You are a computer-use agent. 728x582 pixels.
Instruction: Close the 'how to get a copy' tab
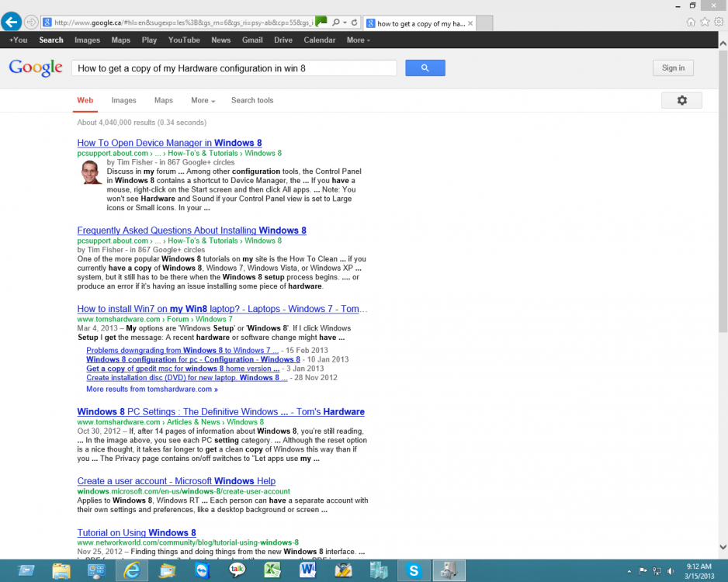coord(470,23)
